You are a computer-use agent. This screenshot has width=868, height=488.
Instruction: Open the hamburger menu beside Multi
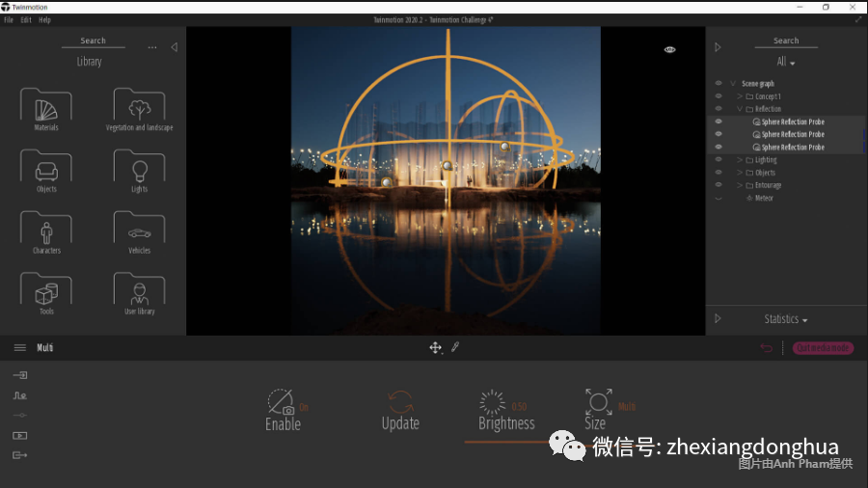coord(20,347)
